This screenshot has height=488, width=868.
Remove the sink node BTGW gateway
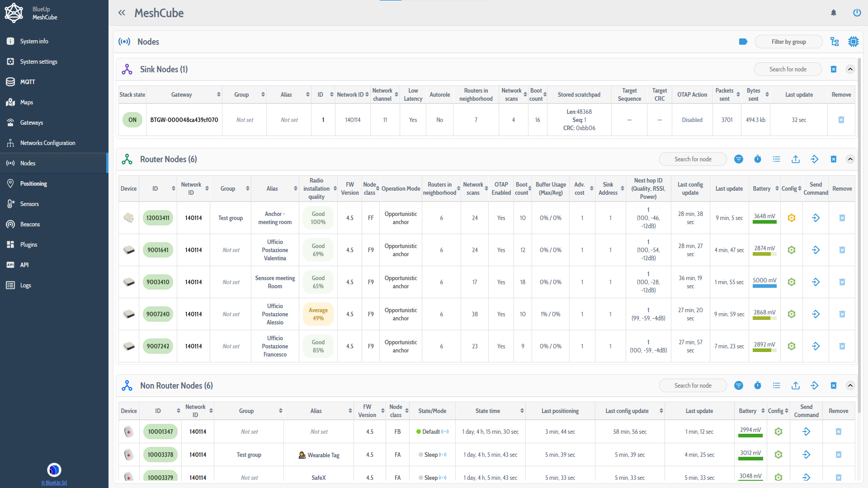click(x=841, y=120)
